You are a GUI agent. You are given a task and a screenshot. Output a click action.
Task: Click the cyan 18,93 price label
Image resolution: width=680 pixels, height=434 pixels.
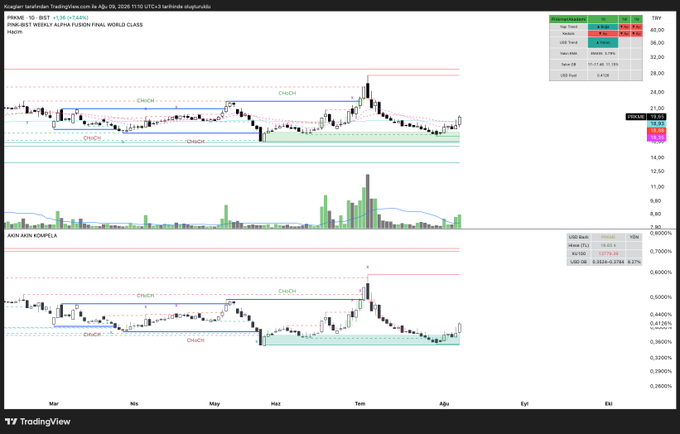point(657,124)
